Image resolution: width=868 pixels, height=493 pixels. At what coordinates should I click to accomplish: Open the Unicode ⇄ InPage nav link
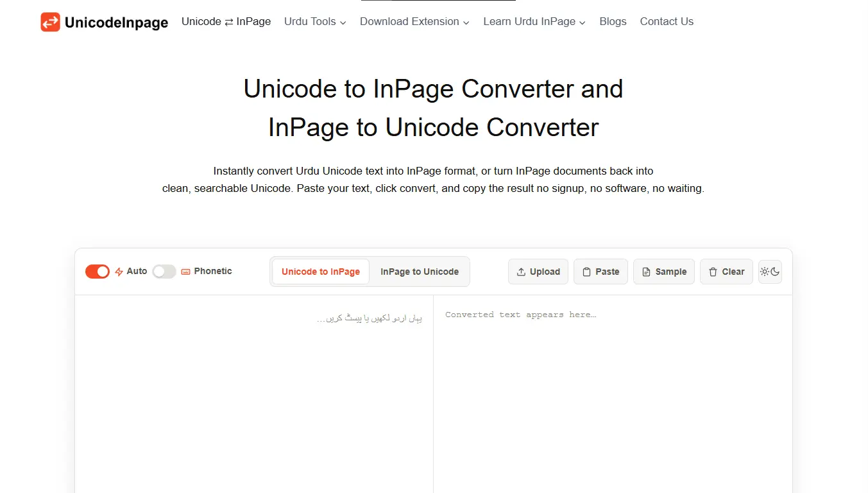(226, 21)
